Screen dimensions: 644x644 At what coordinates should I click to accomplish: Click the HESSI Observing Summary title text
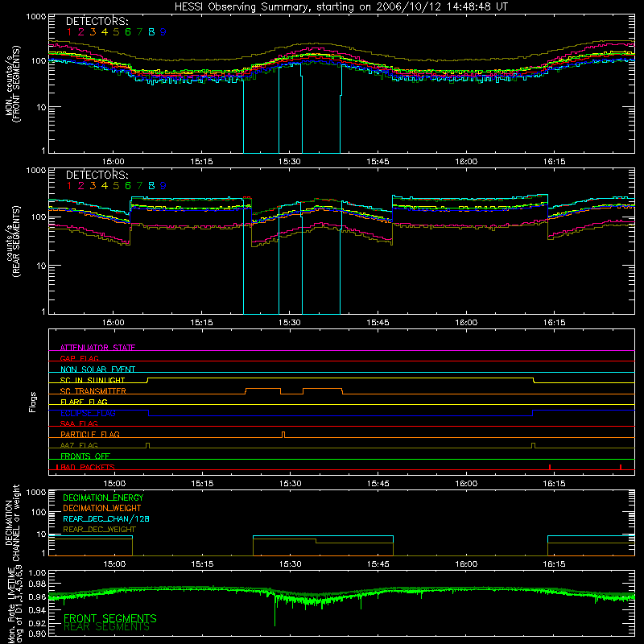(x=341, y=7)
